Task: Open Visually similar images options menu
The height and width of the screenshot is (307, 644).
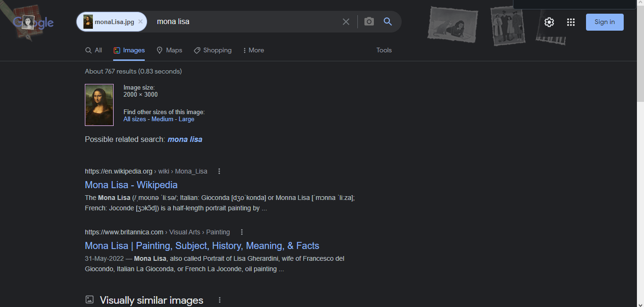Action: click(x=219, y=300)
